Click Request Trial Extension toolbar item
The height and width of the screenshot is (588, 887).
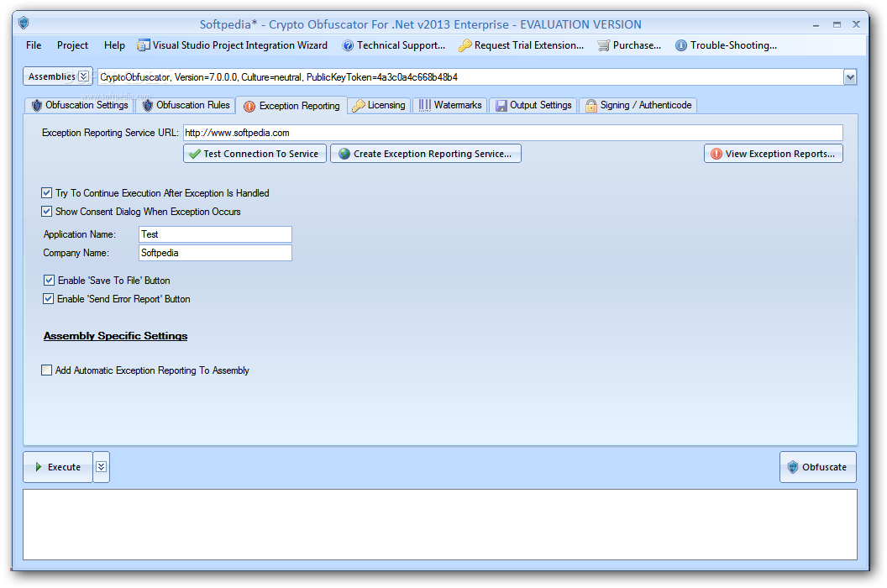pyautogui.click(x=521, y=45)
